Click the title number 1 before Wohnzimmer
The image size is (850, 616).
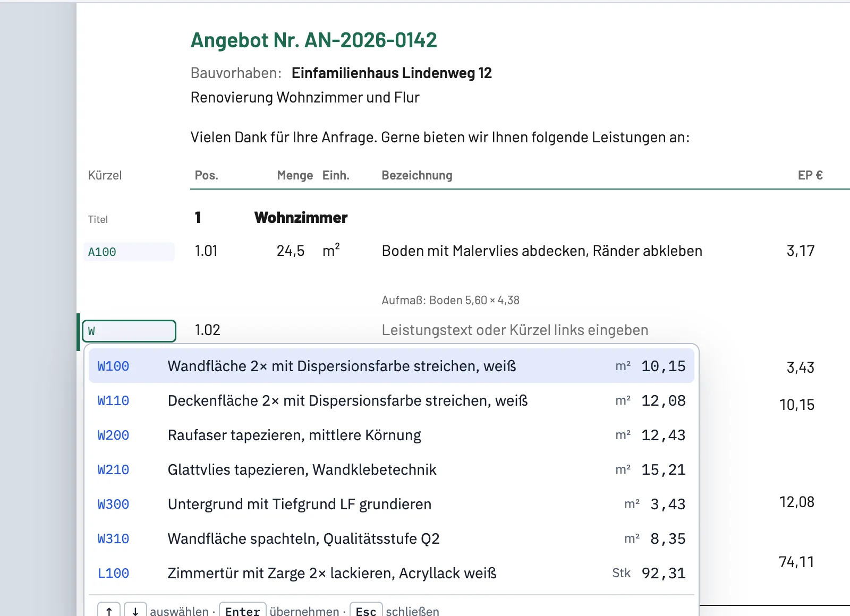pyautogui.click(x=198, y=218)
